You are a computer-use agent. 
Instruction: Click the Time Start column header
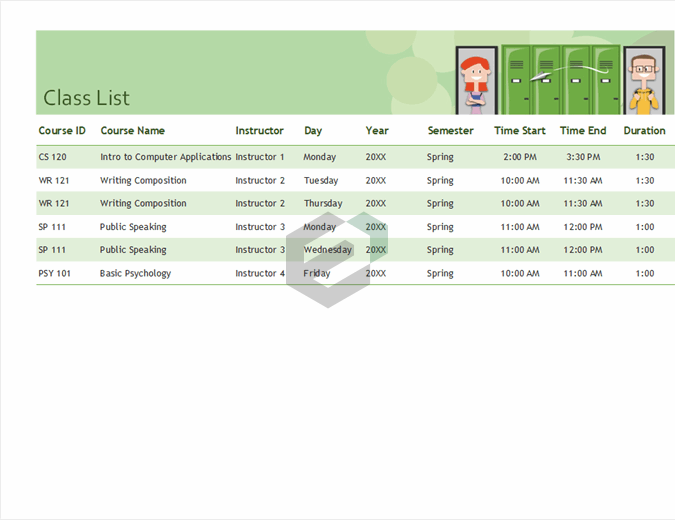coord(520,131)
